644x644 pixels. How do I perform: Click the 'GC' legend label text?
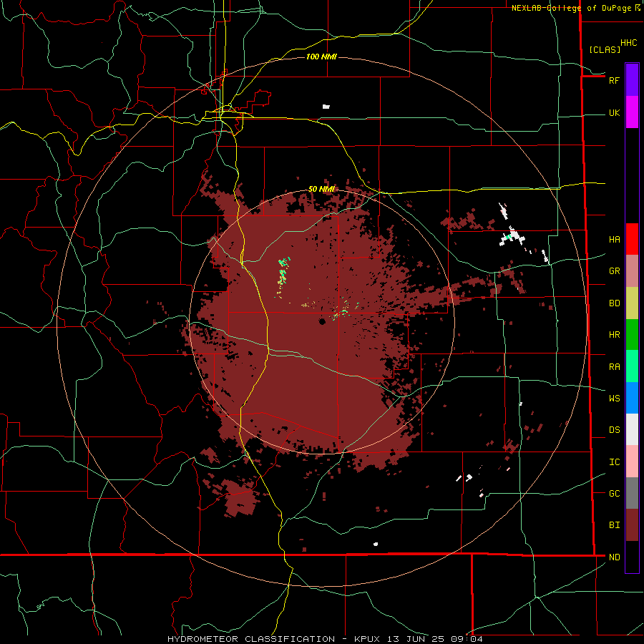[x=614, y=493]
